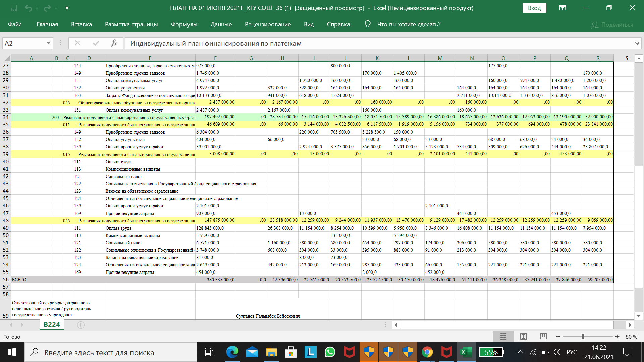Open the Вид ribbon tab
Image resolution: width=644 pixels, height=362 pixels.
[x=309, y=24]
